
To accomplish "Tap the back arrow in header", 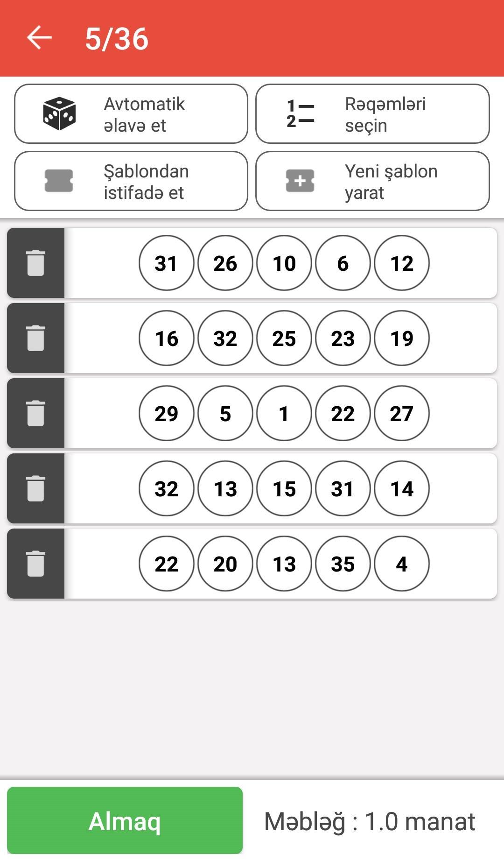I will coord(39,38).
